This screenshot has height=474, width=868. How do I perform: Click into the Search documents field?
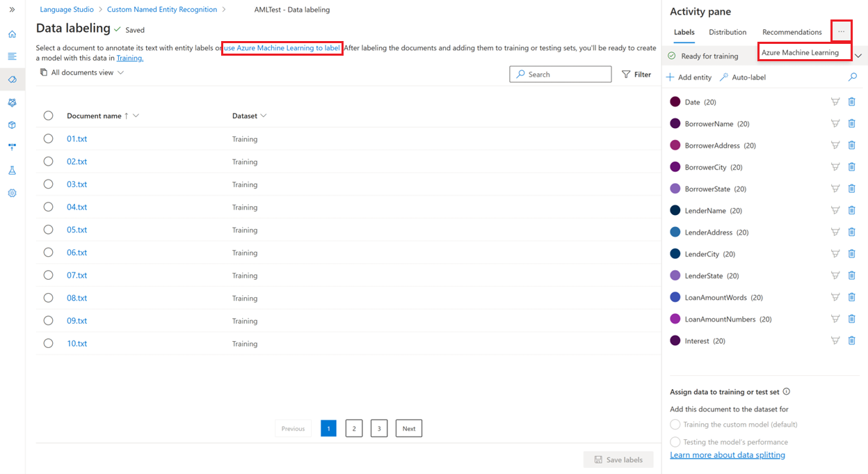tap(561, 74)
